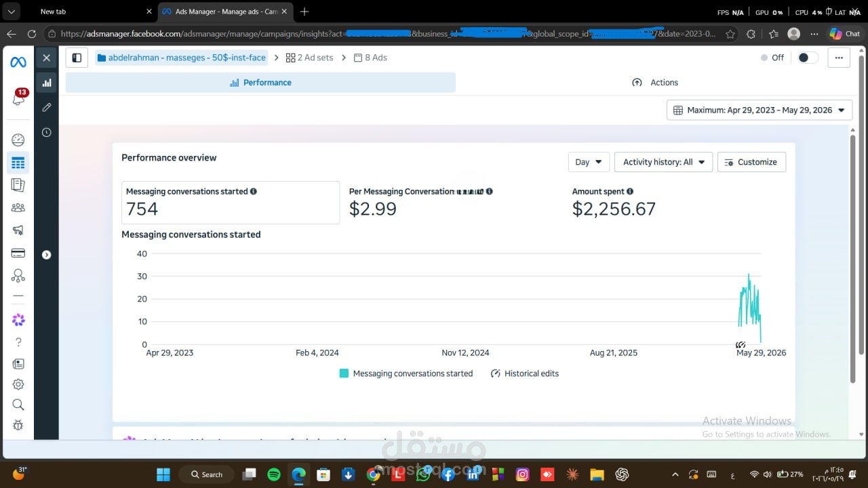Toggle the campaign Off switch
This screenshot has height=488, width=868.
pos(808,58)
